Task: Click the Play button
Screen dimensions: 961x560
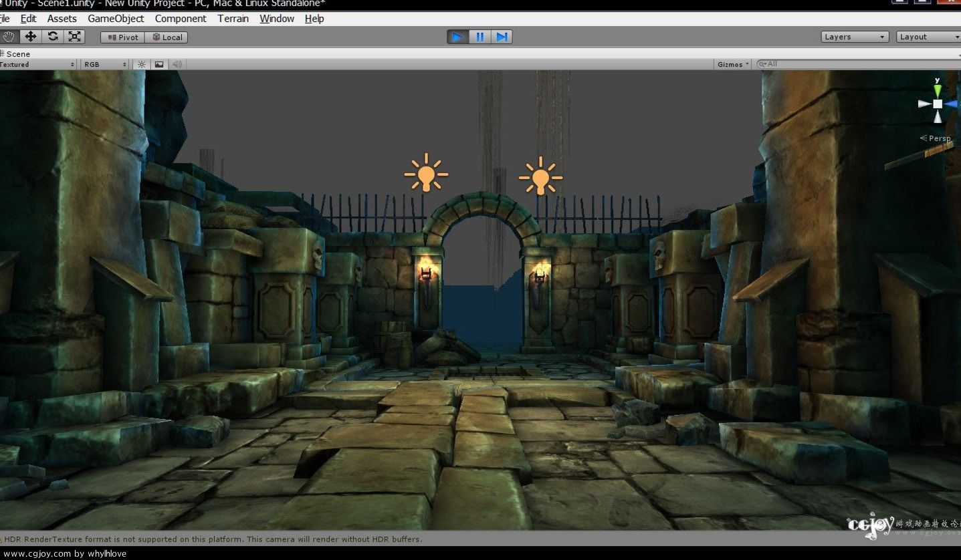Action: point(457,37)
